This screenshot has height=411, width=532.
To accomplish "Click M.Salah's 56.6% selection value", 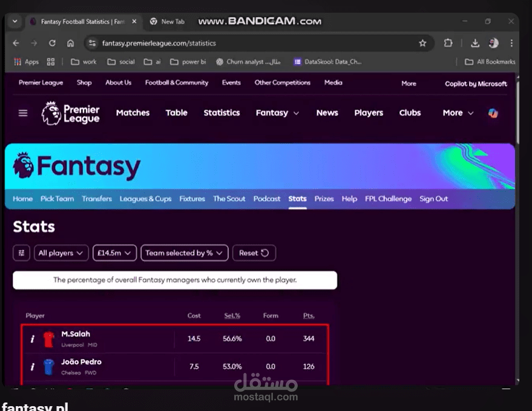I will 232,339.
